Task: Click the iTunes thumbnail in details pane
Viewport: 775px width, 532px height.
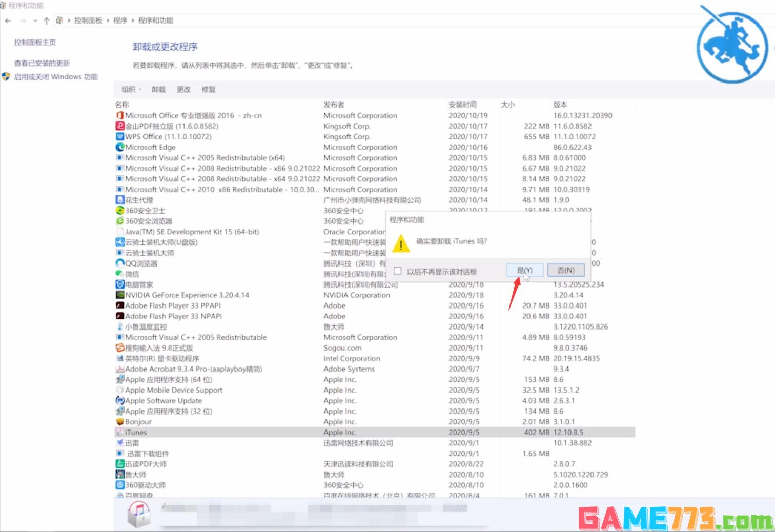Action: [139, 515]
